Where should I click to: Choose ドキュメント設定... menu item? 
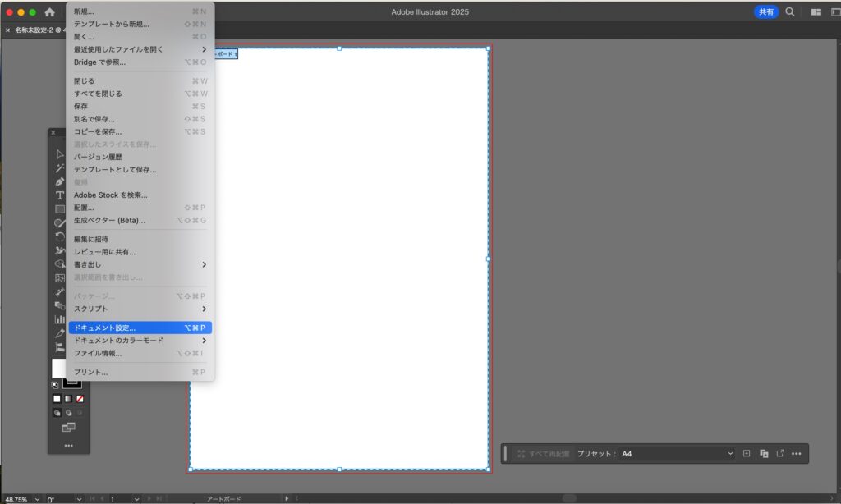(140, 328)
